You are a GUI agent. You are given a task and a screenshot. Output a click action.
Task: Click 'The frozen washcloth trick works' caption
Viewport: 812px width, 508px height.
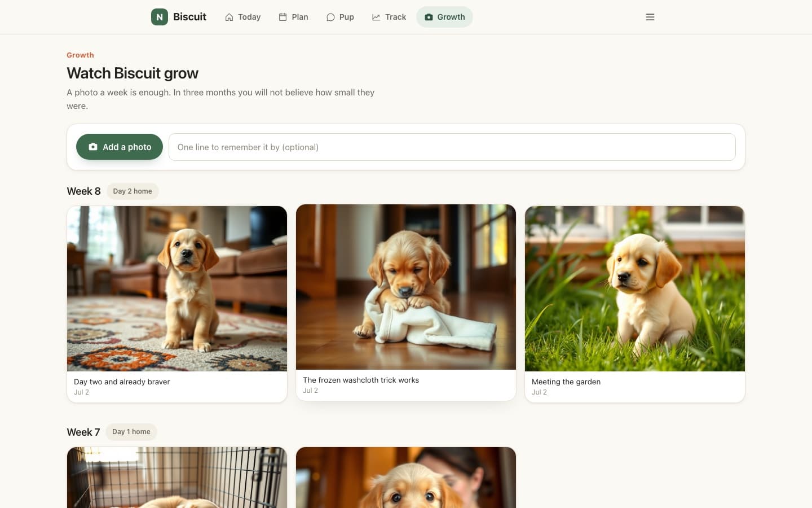click(x=361, y=380)
